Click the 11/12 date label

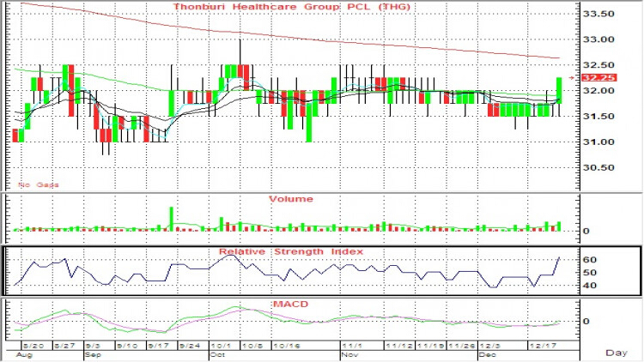[398, 346]
